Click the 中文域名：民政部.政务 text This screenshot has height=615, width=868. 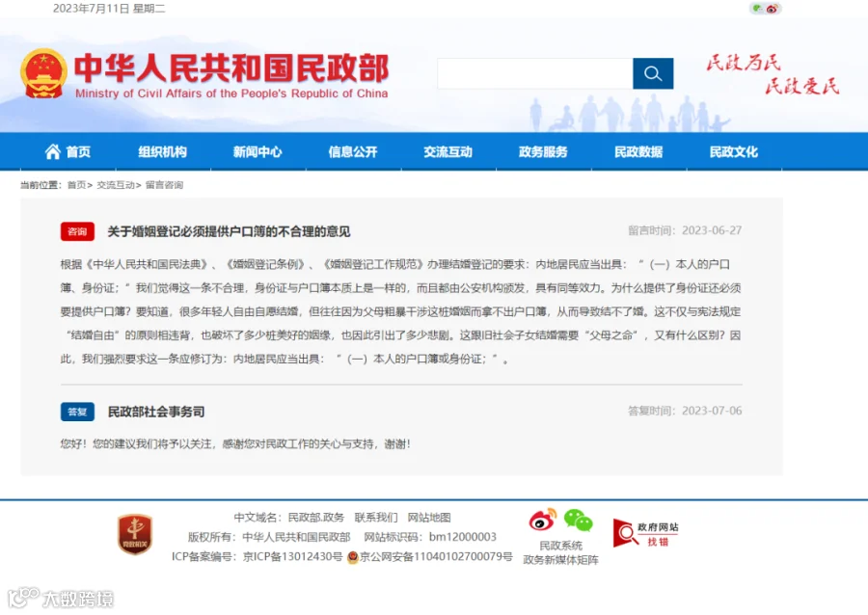click(x=289, y=517)
